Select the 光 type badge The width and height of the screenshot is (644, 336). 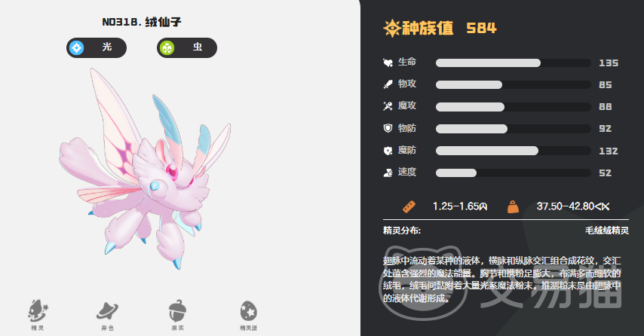click(97, 47)
